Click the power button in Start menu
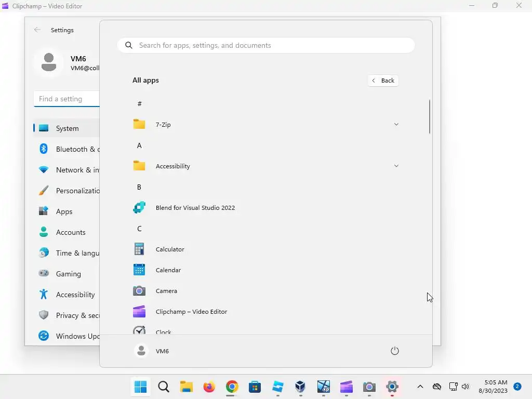This screenshot has height=399, width=532. 395,351
